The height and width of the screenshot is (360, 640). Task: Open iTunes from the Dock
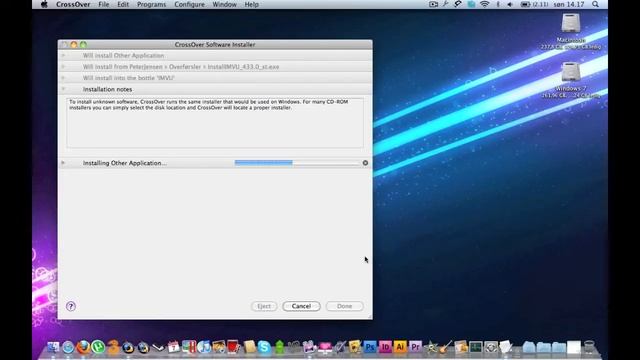click(x=204, y=347)
